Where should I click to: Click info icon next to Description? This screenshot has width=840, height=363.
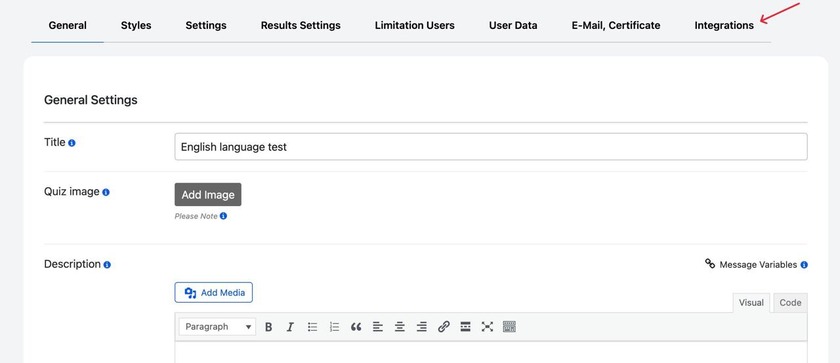pyautogui.click(x=107, y=264)
